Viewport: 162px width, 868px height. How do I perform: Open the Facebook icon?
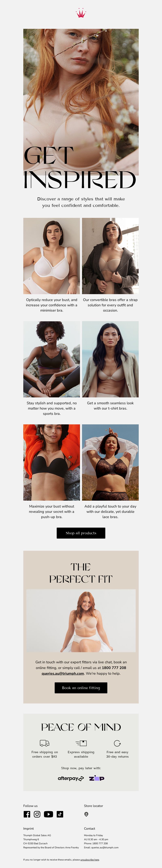pos(27,814)
